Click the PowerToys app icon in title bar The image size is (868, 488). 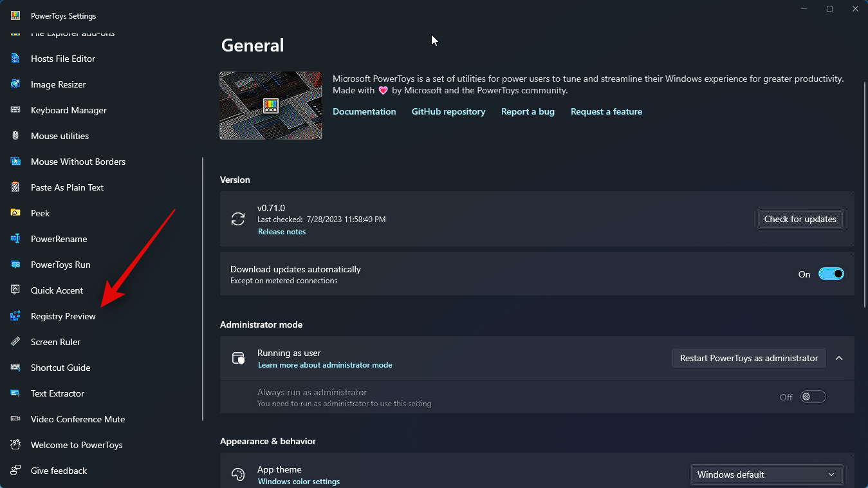coord(15,15)
